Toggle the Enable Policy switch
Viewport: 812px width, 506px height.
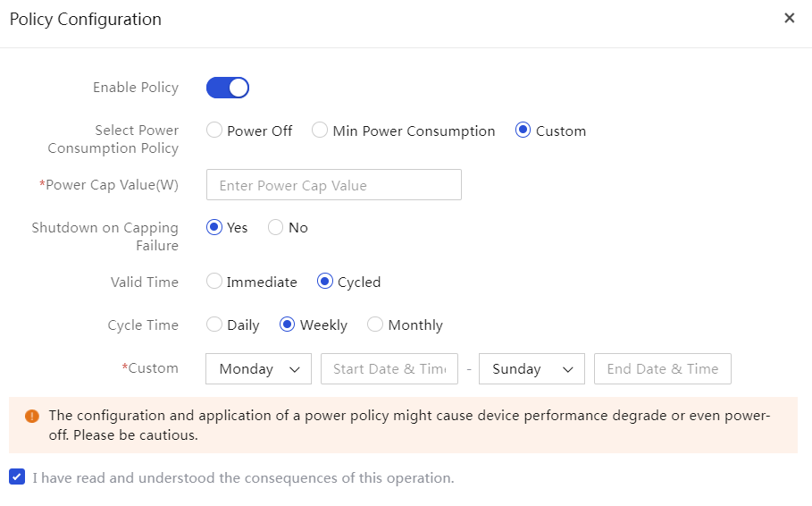(x=228, y=88)
